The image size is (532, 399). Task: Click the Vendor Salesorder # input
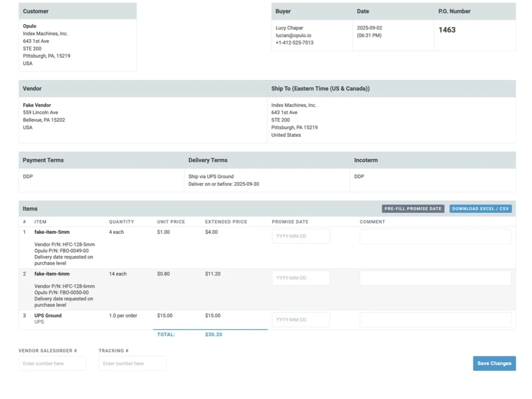pos(52,363)
